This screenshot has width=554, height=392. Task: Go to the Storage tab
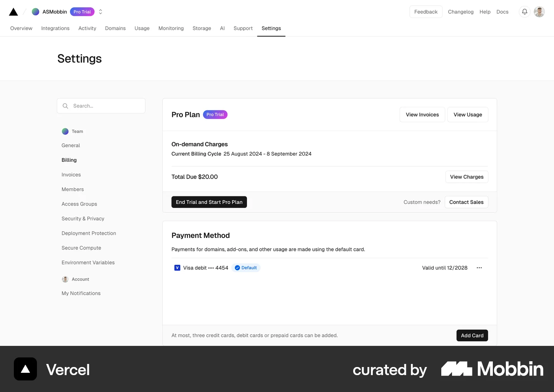(x=202, y=28)
